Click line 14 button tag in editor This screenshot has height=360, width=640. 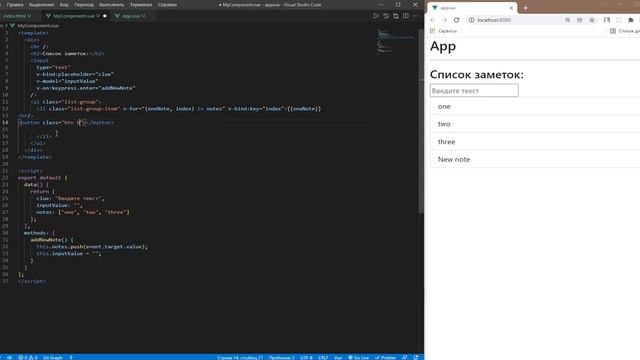[x=66, y=122]
